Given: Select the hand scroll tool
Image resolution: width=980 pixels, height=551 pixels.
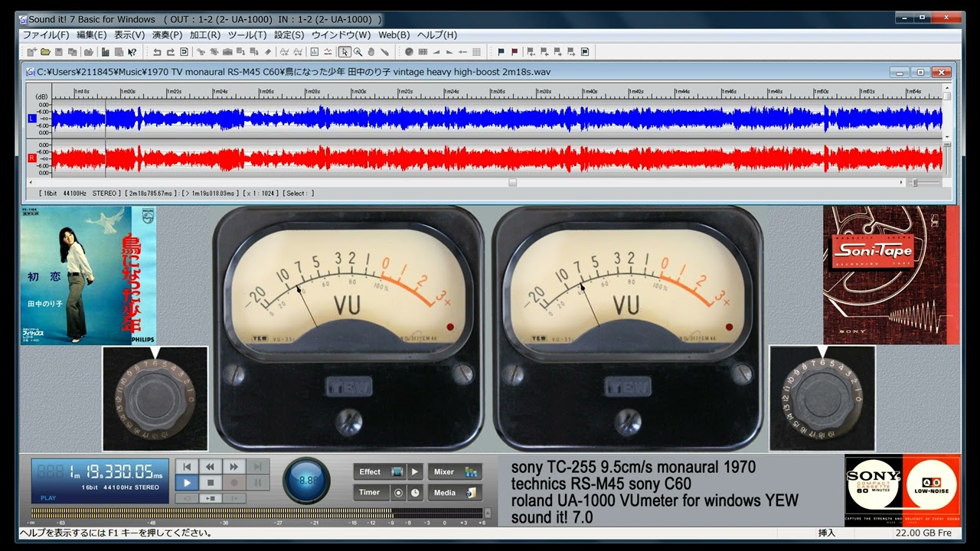Looking at the screenshot, I should click(371, 52).
